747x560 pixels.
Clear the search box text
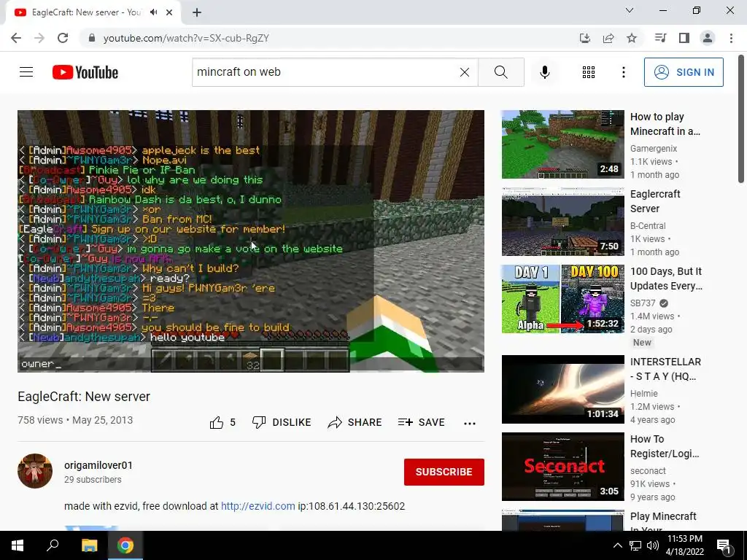(x=465, y=72)
